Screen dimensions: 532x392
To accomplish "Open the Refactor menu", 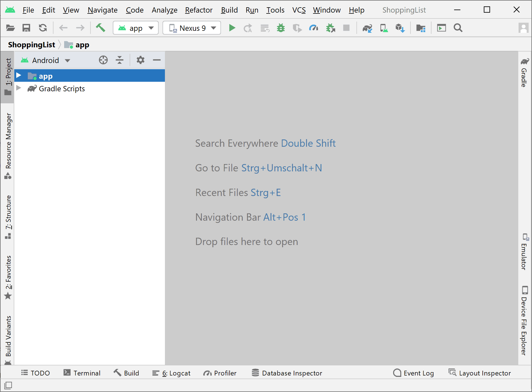I will [x=199, y=10].
